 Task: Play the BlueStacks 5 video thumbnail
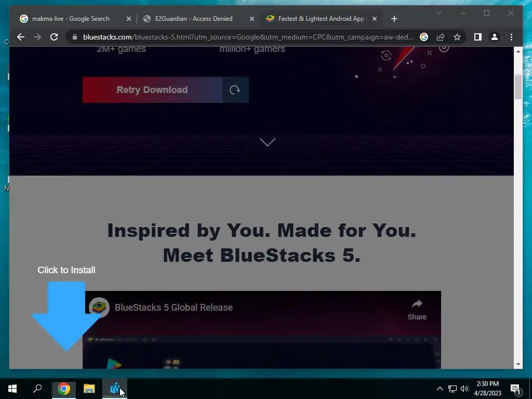pyautogui.click(x=262, y=330)
